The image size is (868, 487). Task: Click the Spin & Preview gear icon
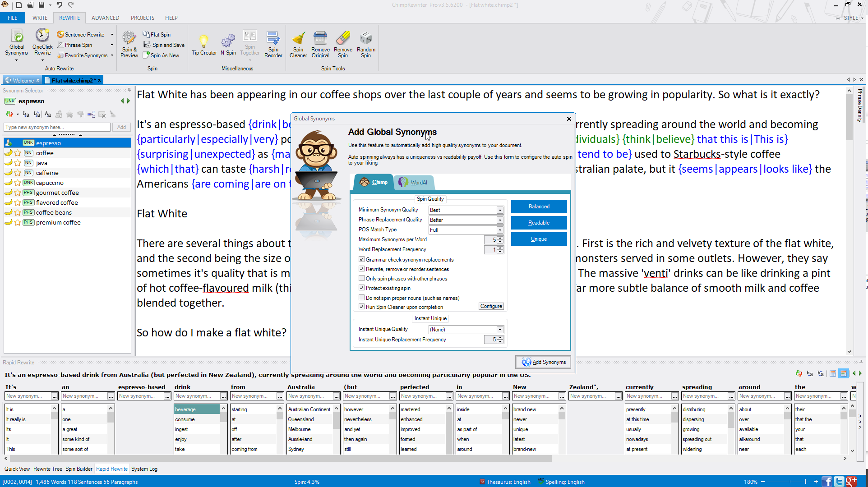point(129,38)
